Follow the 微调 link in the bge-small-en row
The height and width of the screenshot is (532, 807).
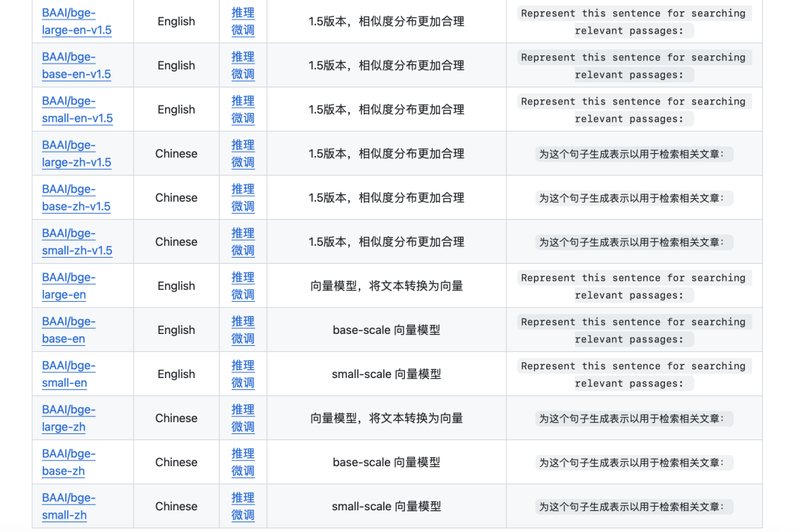coord(243,383)
